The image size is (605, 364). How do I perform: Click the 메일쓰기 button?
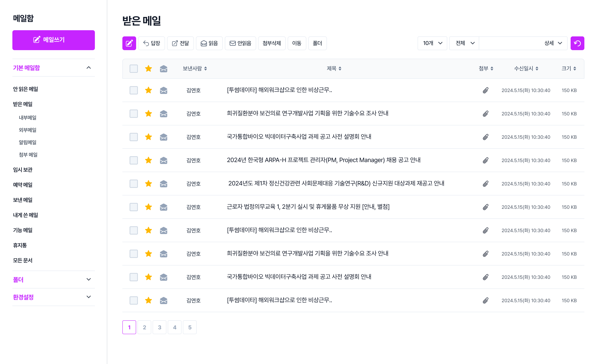pyautogui.click(x=54, y=40)
